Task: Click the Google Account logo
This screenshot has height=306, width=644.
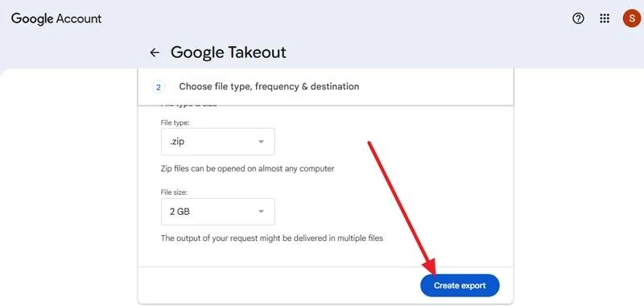Action: [56, 19]
